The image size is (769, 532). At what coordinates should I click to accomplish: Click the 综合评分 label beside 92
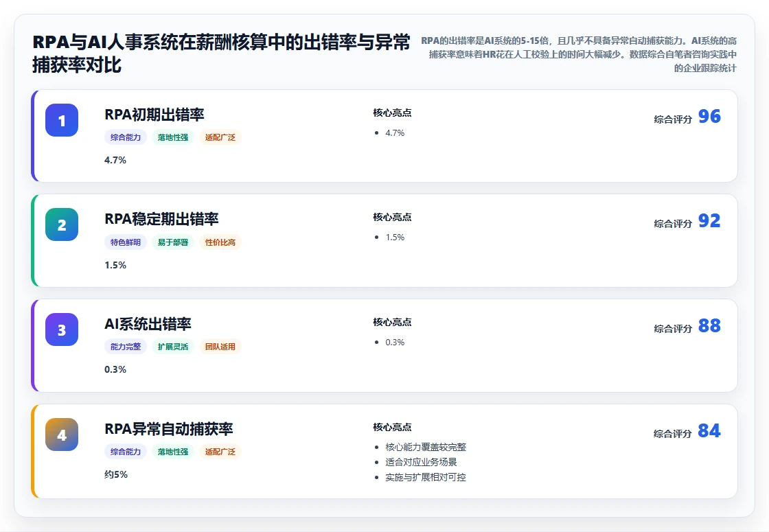(673, 224)
